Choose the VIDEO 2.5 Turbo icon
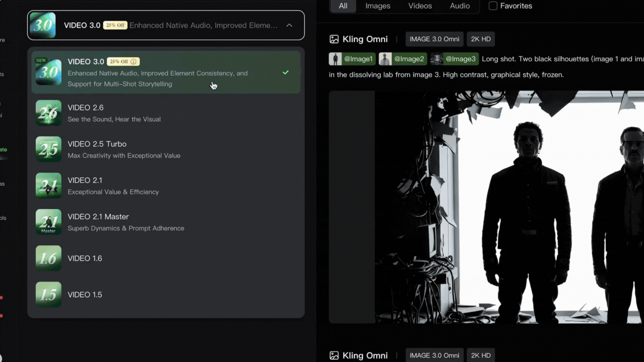 (49, 149)
